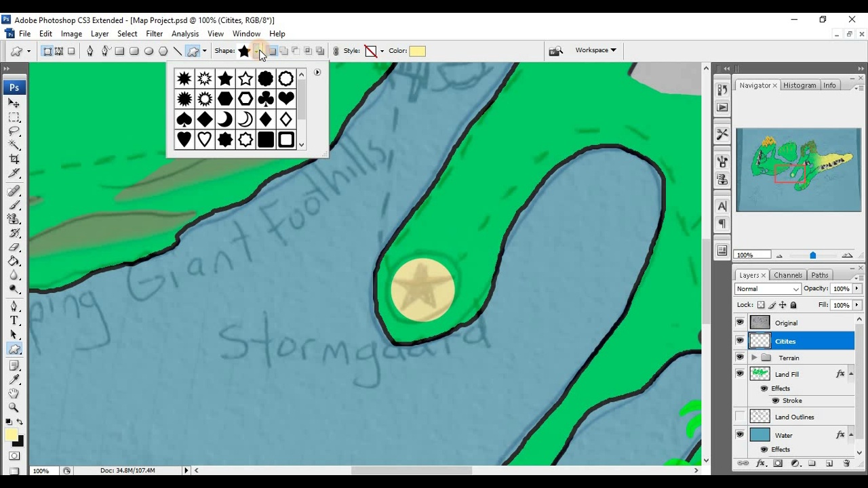
Task: Click the delete layer trash icon
Action: [846, 463]
